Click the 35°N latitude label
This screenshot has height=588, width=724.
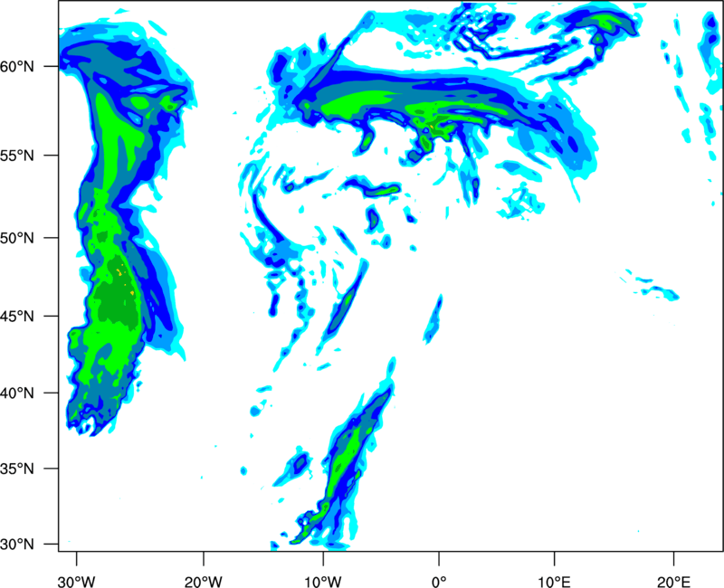pyautogui.click(x=17, y=469)
